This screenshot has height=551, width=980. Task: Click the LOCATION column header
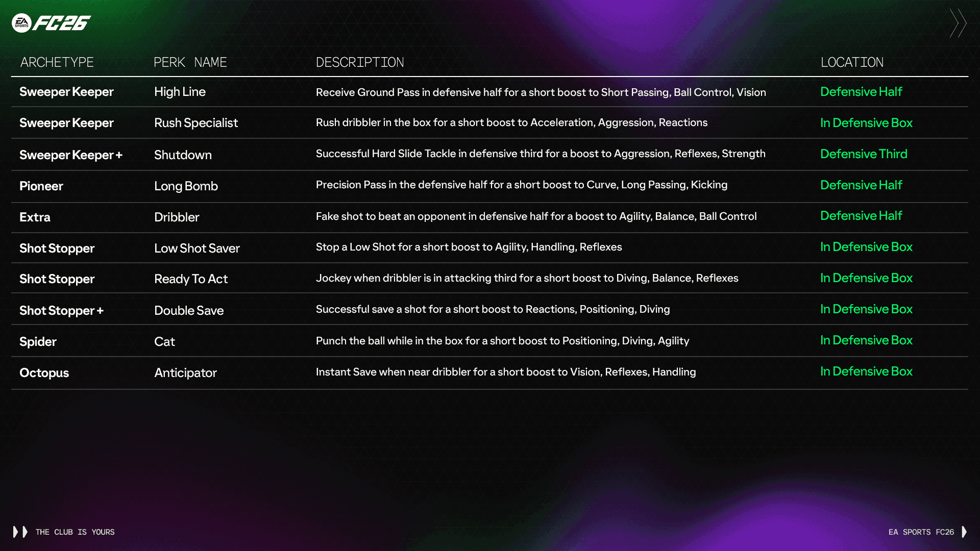tap(852, 62)
